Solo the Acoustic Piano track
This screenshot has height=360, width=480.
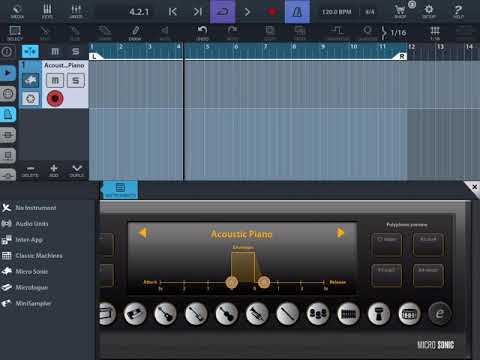tap(76, 80)
